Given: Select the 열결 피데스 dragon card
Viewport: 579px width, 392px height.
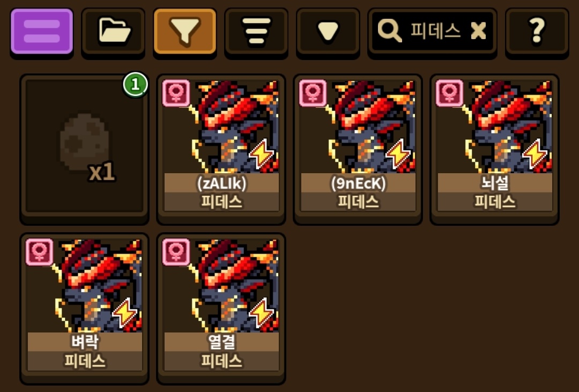Looking at the screenshot, I should click(x=221, y=308).
